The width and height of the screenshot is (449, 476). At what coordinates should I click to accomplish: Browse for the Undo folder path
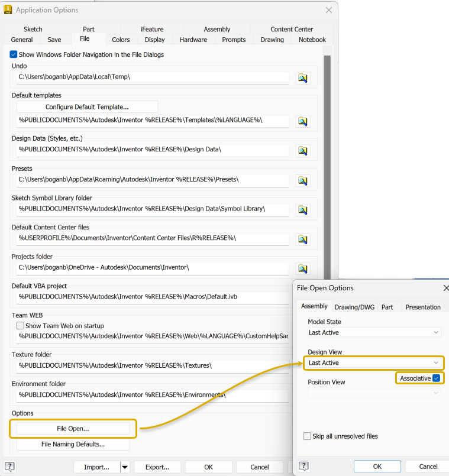tap(302, 78)
